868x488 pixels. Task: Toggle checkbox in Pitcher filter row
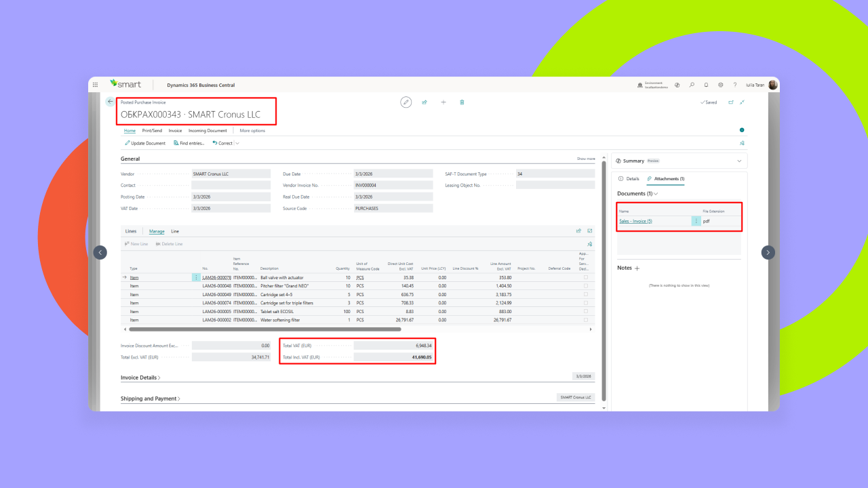(x=586, y=286)
